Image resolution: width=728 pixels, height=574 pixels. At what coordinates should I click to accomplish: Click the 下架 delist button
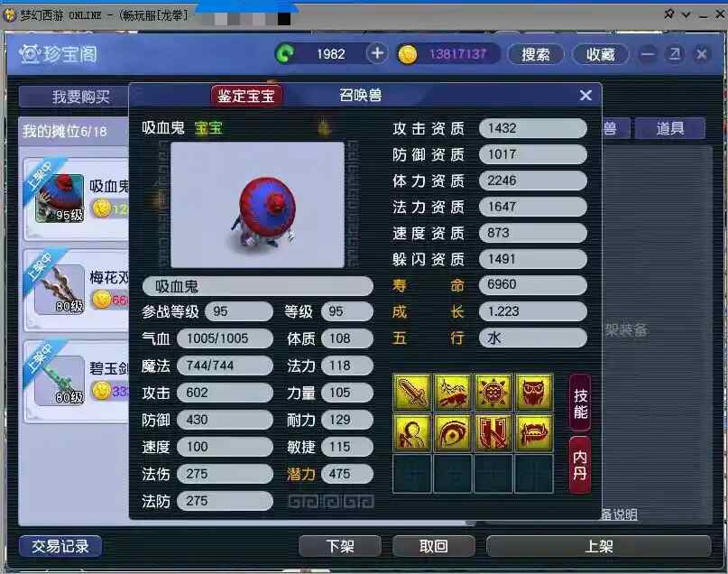[x=340, y=546]
